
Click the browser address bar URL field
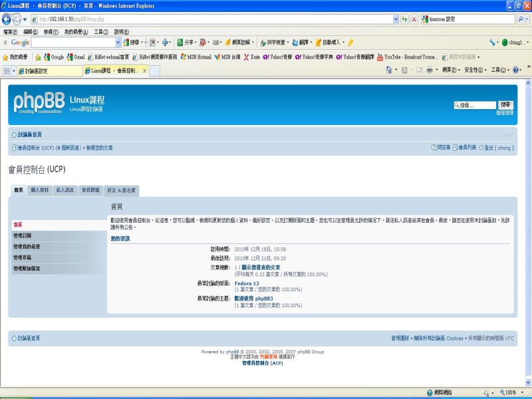(212, 19)
